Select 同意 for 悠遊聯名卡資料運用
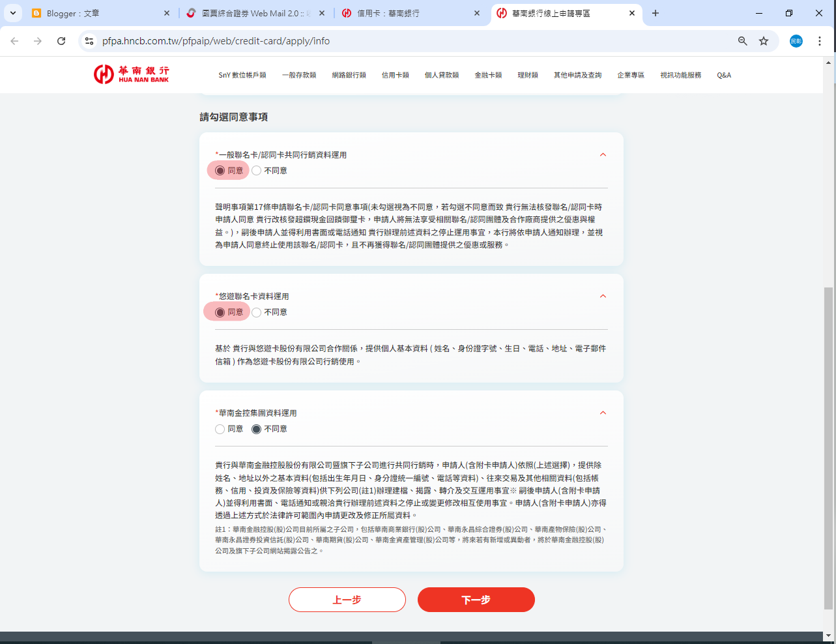Screen dimensions: 836x644 click(220, 312)
